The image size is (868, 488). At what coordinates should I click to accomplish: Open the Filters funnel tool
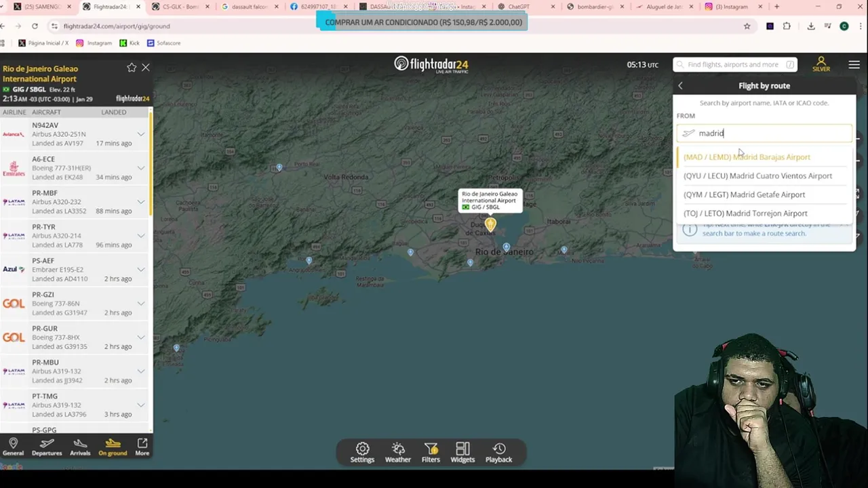431,452
